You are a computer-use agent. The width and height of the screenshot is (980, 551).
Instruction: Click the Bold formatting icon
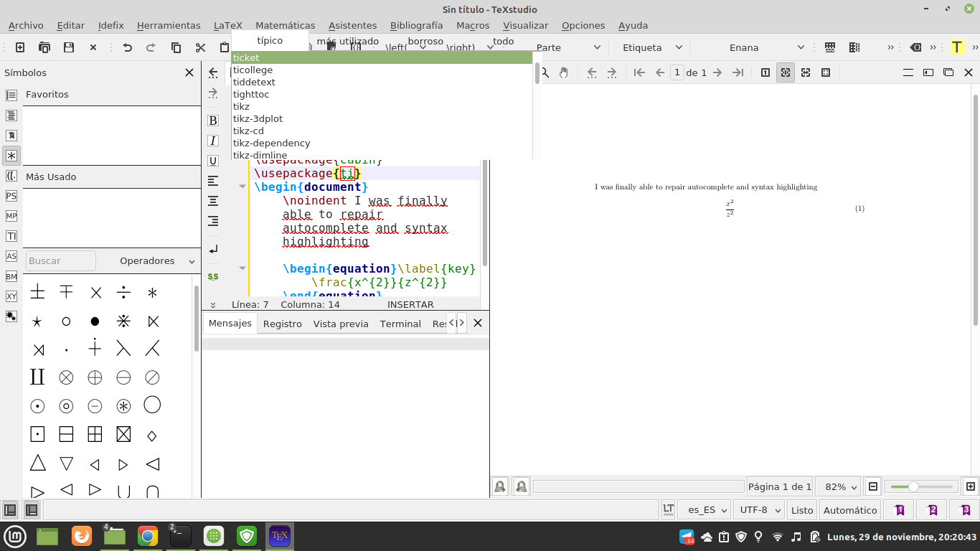[212, 120]
